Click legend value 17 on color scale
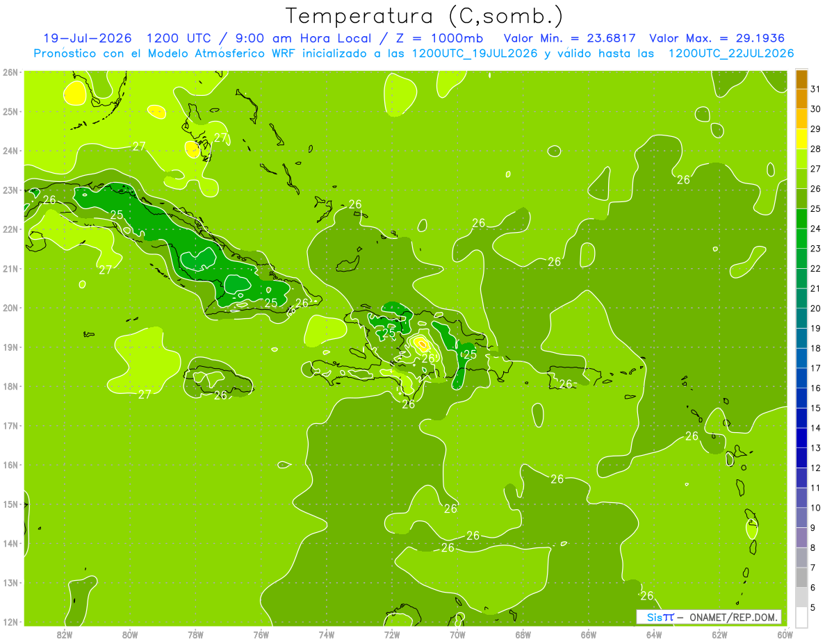 tap(815, 368)
